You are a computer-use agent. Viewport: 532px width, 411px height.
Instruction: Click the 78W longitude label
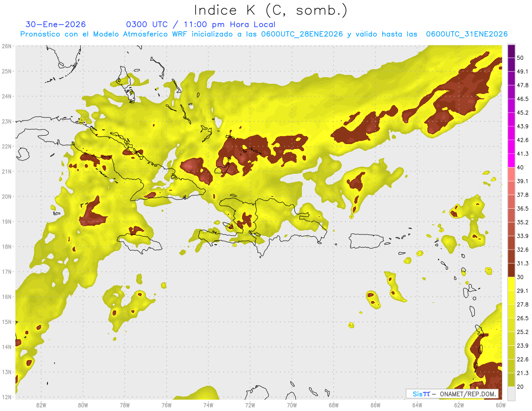point(125,405)
